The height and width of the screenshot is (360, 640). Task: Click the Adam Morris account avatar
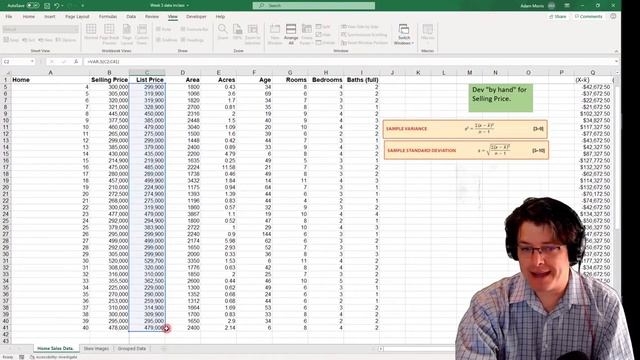[x=551, y=6]
